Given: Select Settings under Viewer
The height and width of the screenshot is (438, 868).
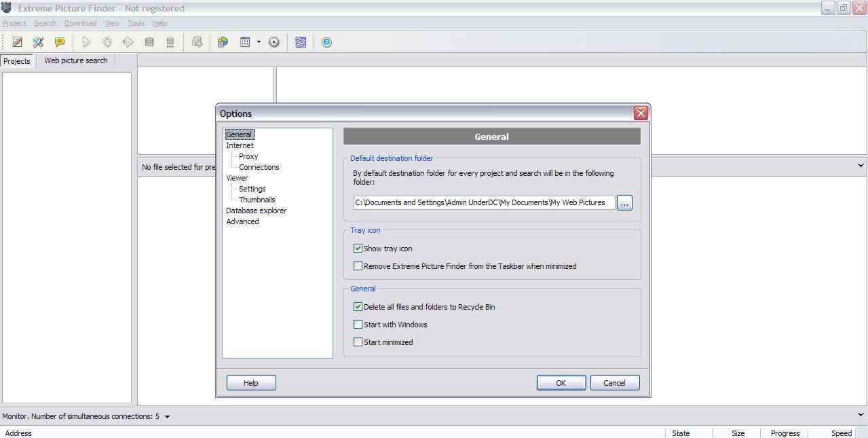Looking at the screenshot, I should click(252, 189).
